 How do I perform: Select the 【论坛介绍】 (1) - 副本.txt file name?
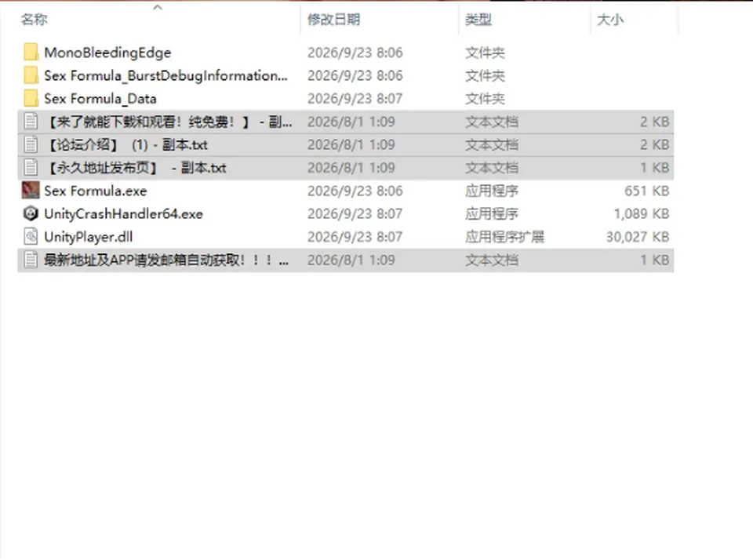127,144
